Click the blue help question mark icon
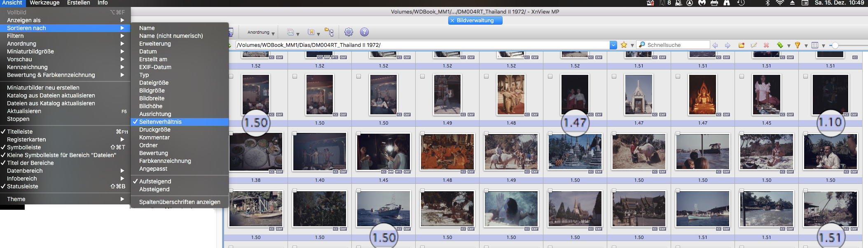This screenshot has width=868, height=248. (364, 32)
